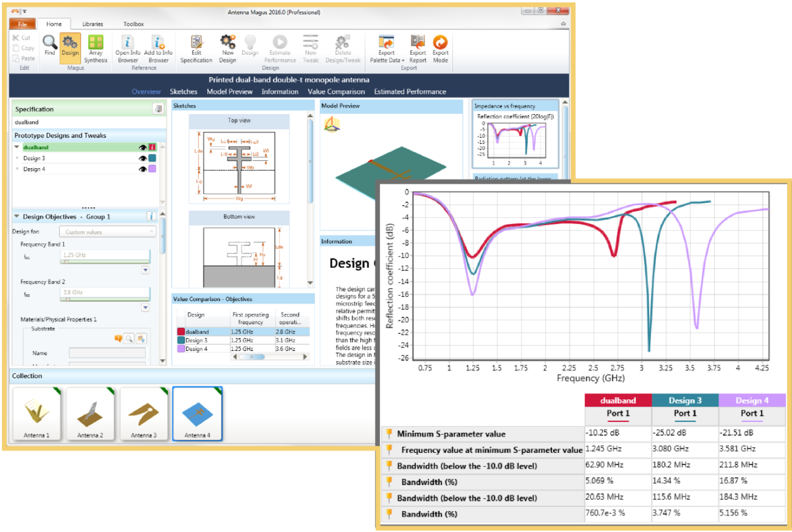Go to Model Preview view tab

pos(229,91)
